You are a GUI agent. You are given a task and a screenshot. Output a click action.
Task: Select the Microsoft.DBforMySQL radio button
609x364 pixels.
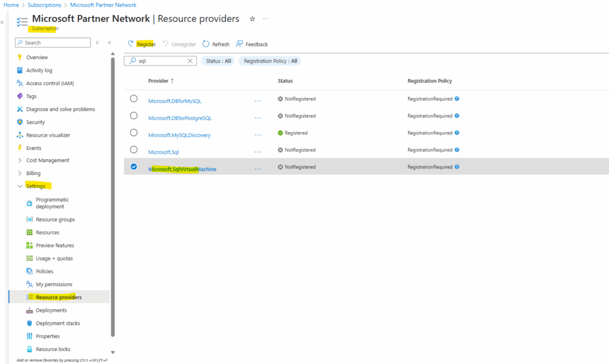click(x=134, y=99)
